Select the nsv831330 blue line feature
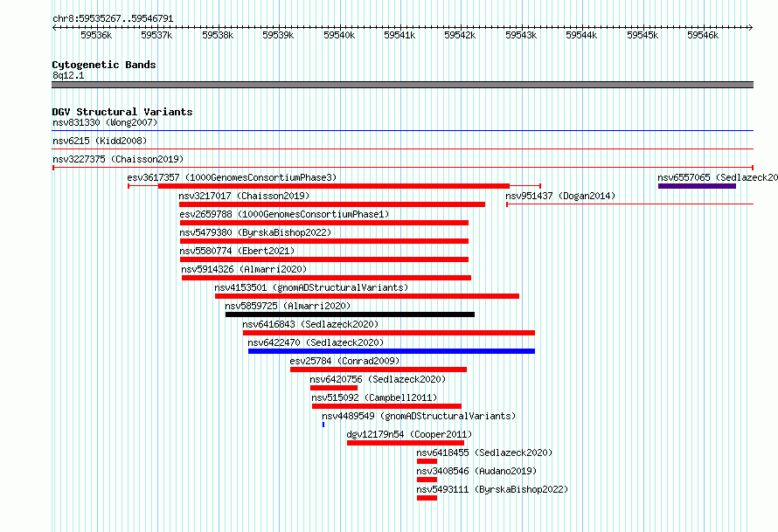The image size is (778, 532). (402, 131)
